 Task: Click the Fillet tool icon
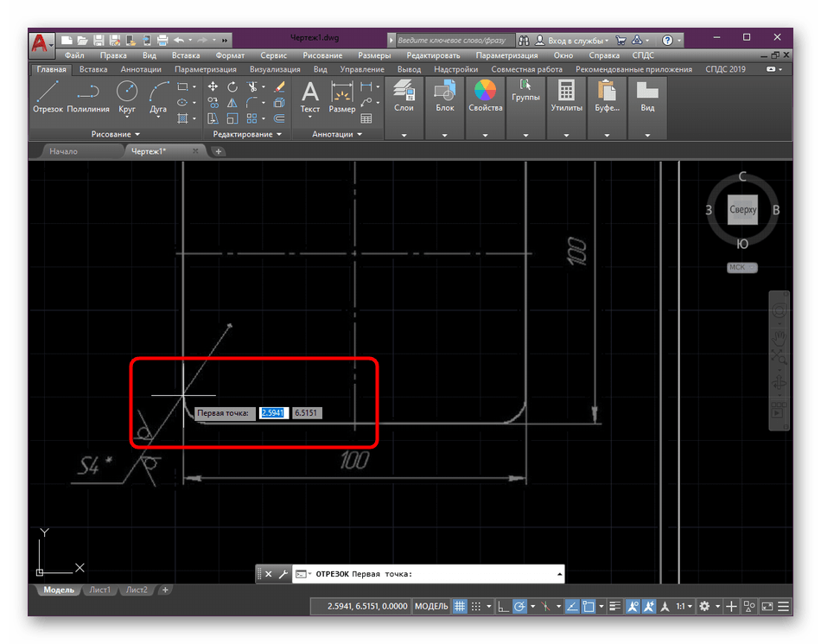pyautogui.click(x=252, y=103)
